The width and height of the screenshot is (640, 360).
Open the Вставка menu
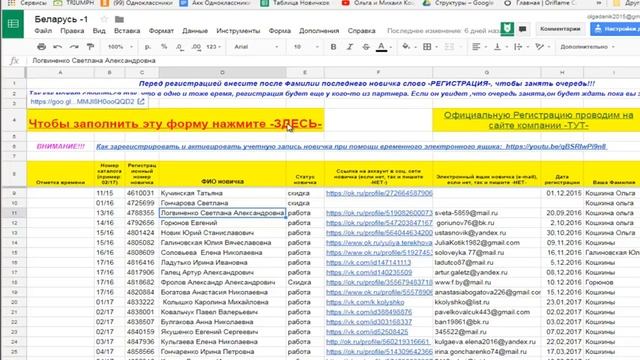(x=127, y=31)
